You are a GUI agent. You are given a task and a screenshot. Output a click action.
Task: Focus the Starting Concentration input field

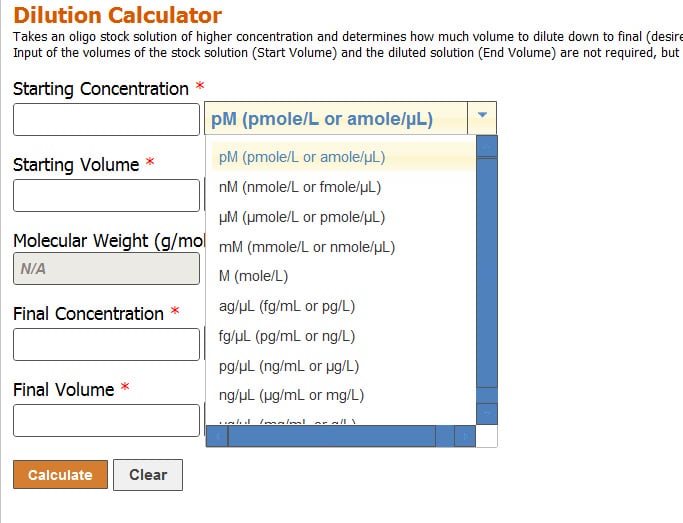click(x=106, y=120)
